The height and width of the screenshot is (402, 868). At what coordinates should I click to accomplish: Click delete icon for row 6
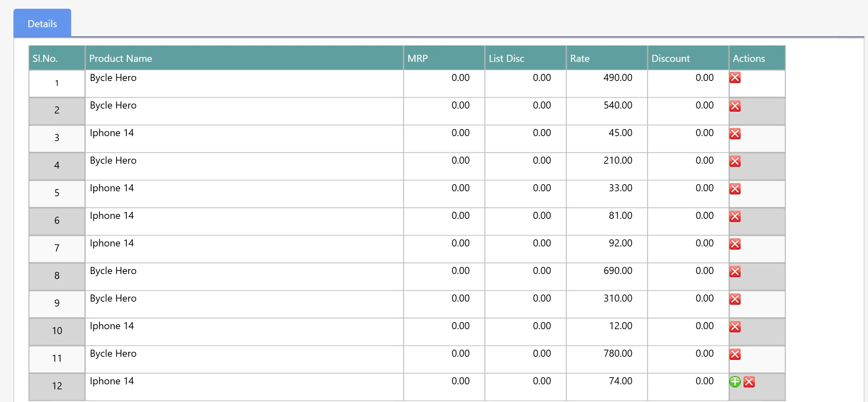(735, 216)
